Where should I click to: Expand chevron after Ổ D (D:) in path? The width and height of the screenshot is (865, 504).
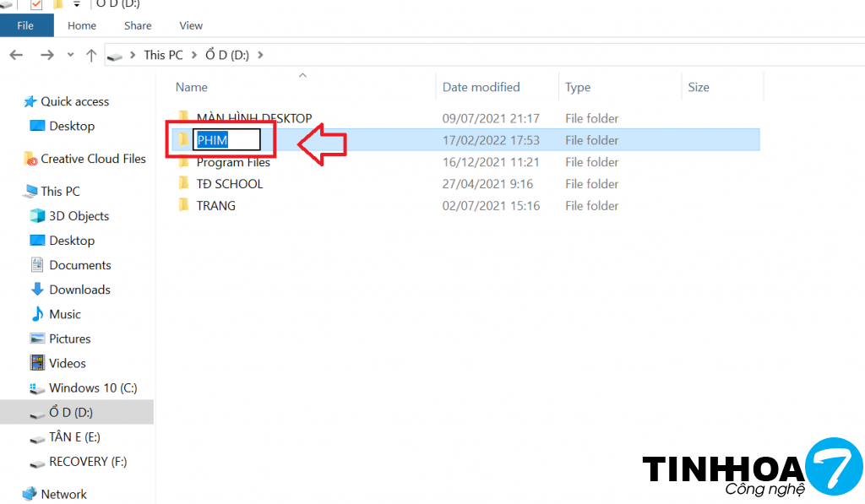[260, 55]
